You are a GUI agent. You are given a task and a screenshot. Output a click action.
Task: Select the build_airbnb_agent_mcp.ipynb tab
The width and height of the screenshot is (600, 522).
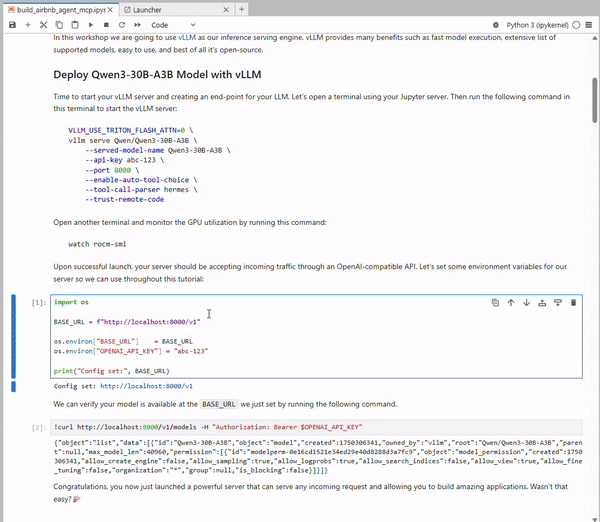[x=60, y=8]
